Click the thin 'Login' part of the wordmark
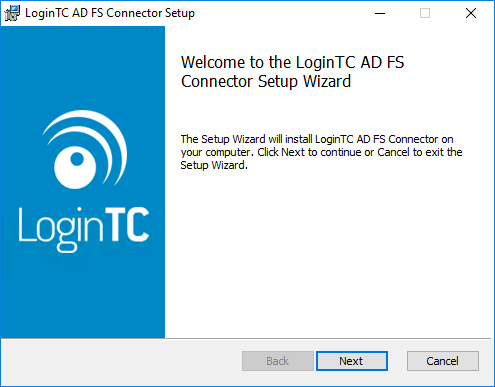Viewport: 495px width, 387px height. [x=60, y=229]
